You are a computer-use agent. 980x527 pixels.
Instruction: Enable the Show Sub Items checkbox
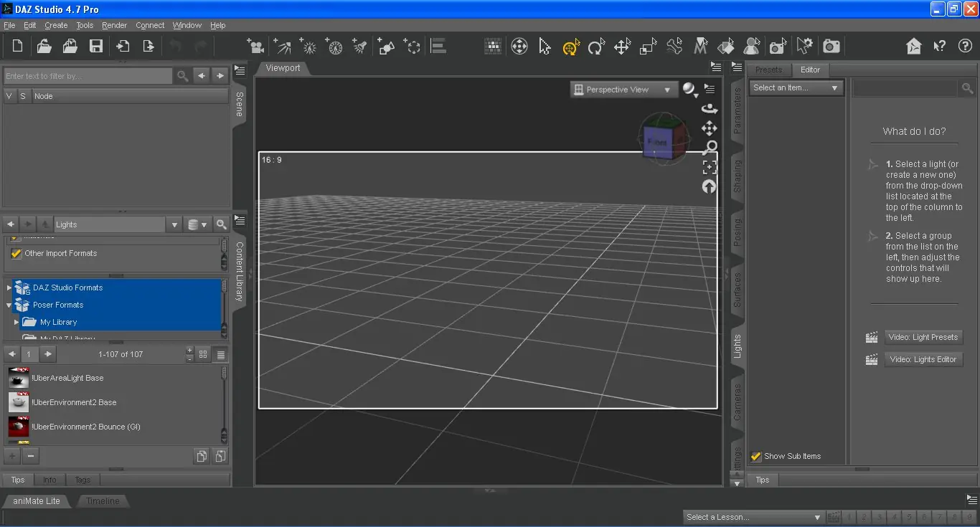(x=755, y=455)
